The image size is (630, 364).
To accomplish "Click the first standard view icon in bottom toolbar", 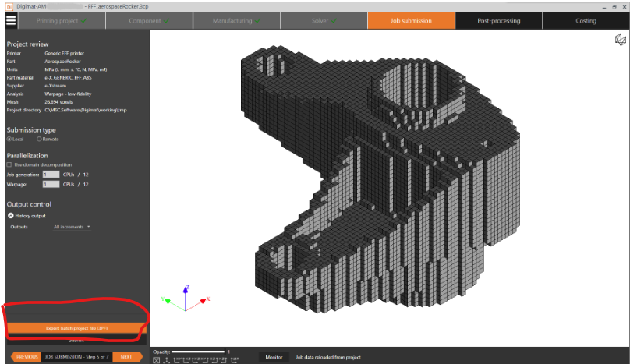I will pos(177,359).
